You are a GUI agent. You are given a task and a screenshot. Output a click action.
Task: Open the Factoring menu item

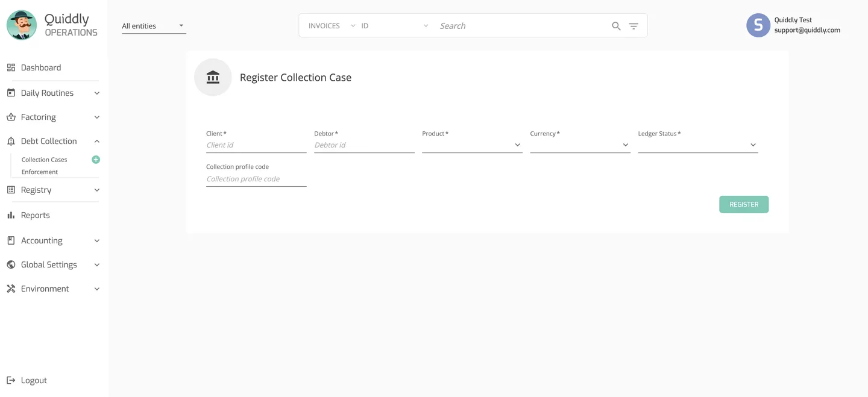[x=39, y=117]
